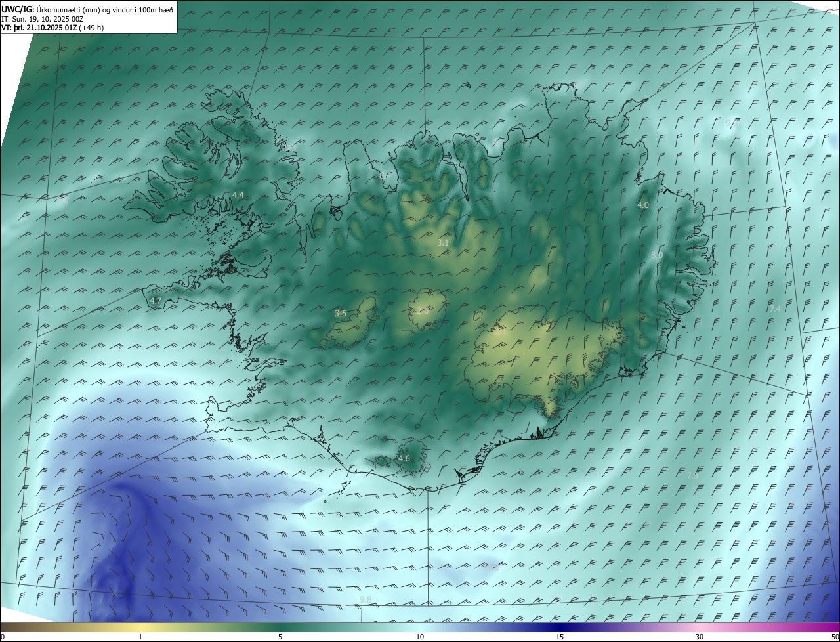Select the 4.7 value on Snæfellsnes peninsula
This screenshot has width=840, height=642.
click(x=156, y=301)
